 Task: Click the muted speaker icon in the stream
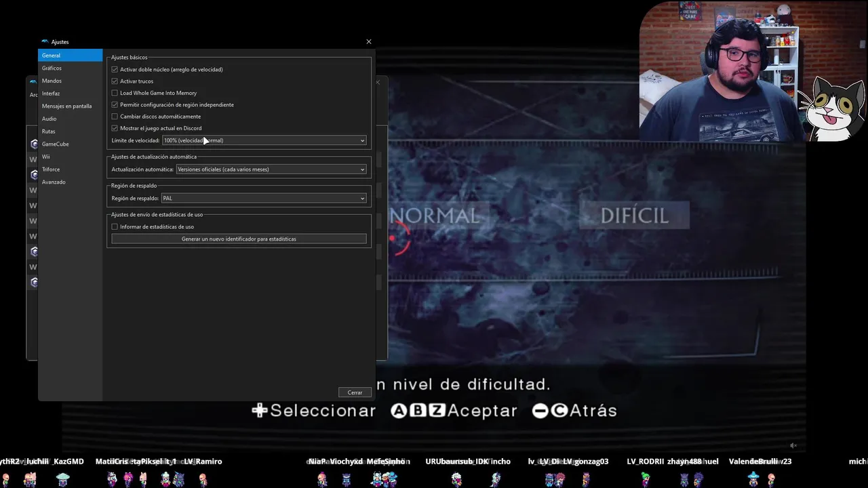tap(793, 445)
